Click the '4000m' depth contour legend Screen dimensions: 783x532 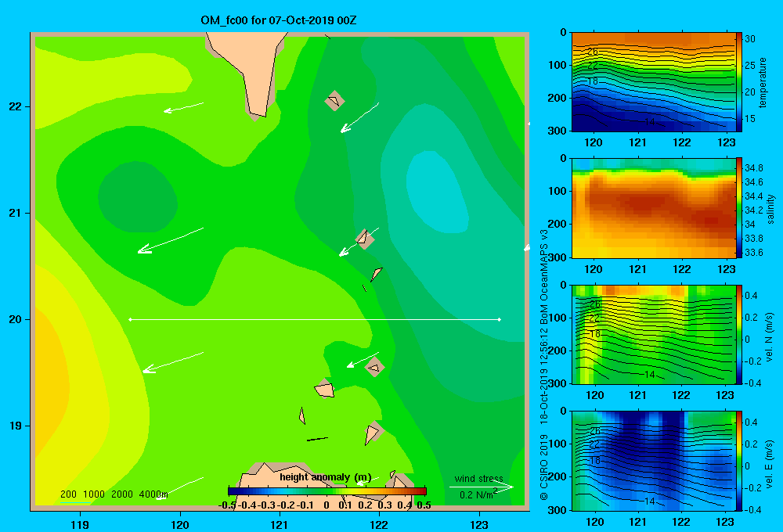[153, 494]
